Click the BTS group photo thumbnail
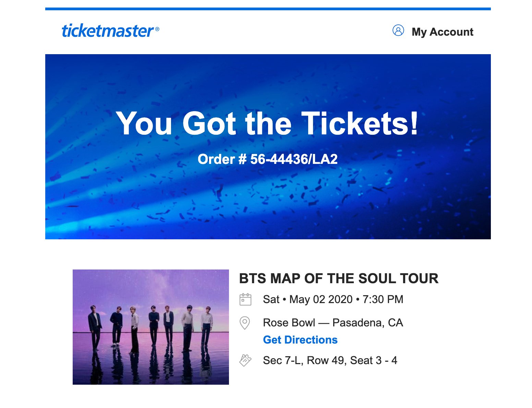This screenshot has height=408, width=532. (x=150, y=327)
